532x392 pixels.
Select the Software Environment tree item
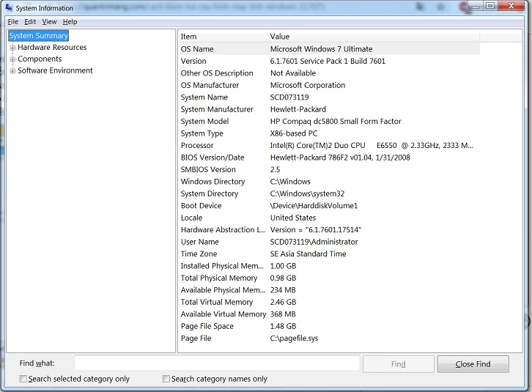point(55,70)
